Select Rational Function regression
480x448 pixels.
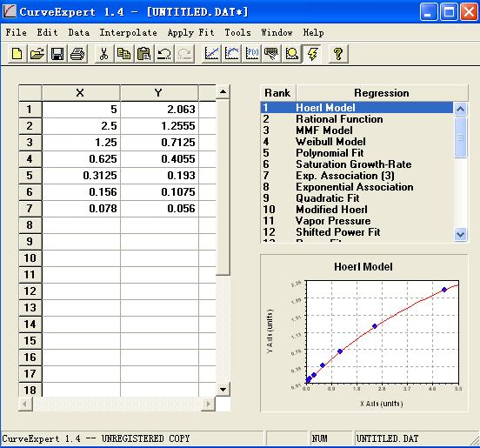[x=357, y=119]
